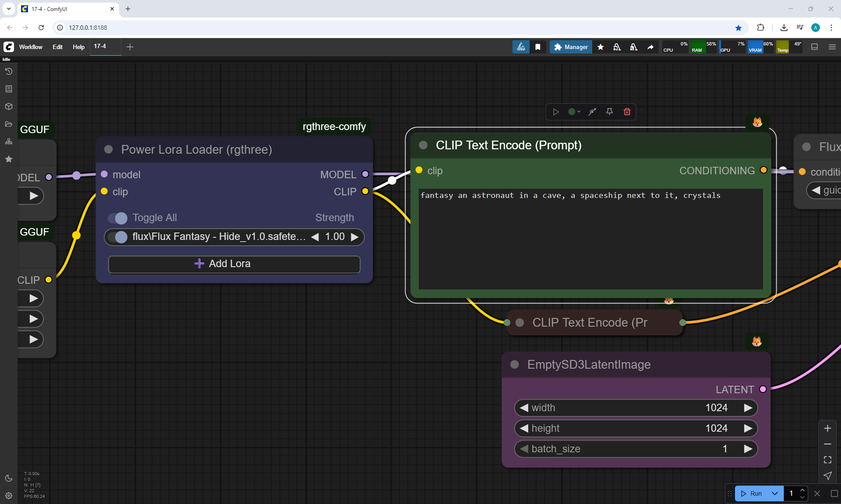Open the queue history sidebar icon
This screenshot has height=504, width=841.
click(8, 71)
